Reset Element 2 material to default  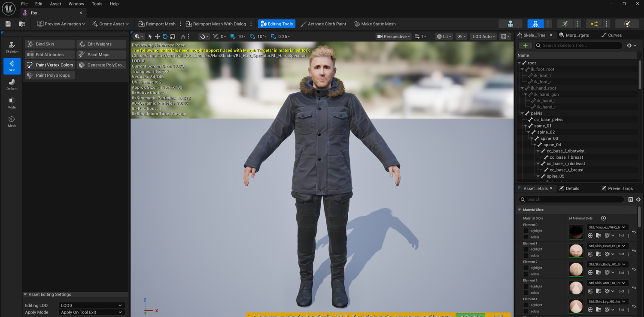point(634,269)
